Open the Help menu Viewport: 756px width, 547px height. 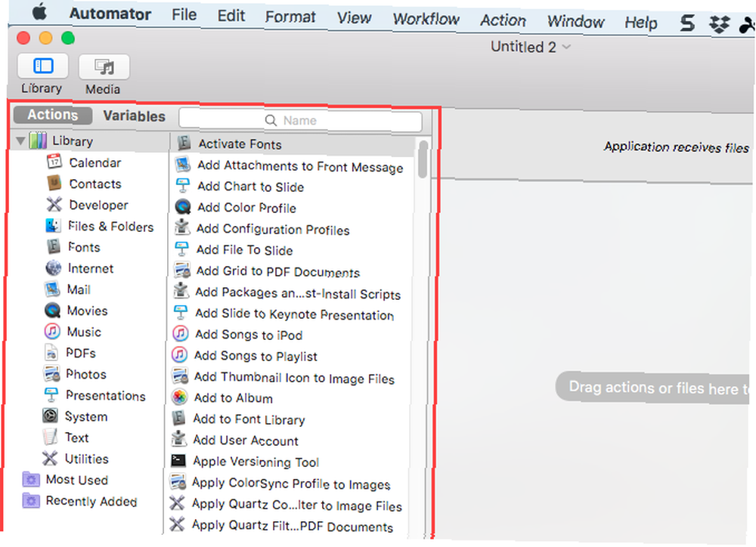641,23
